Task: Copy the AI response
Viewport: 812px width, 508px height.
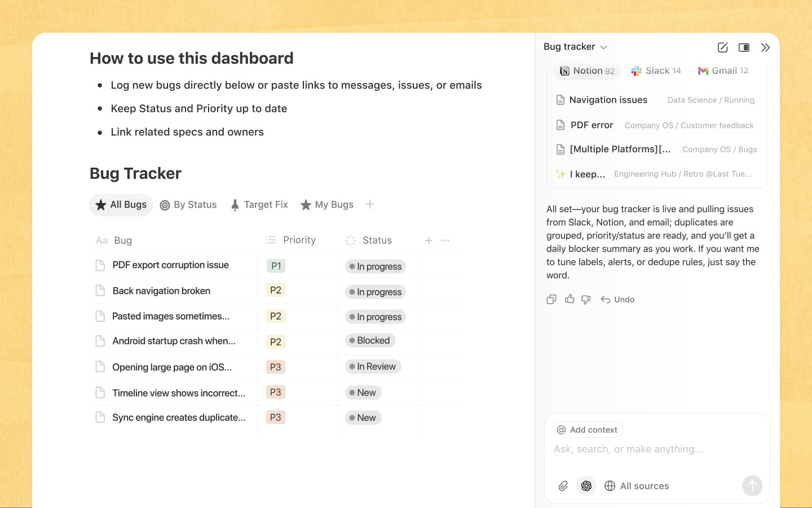Action: 551,299
